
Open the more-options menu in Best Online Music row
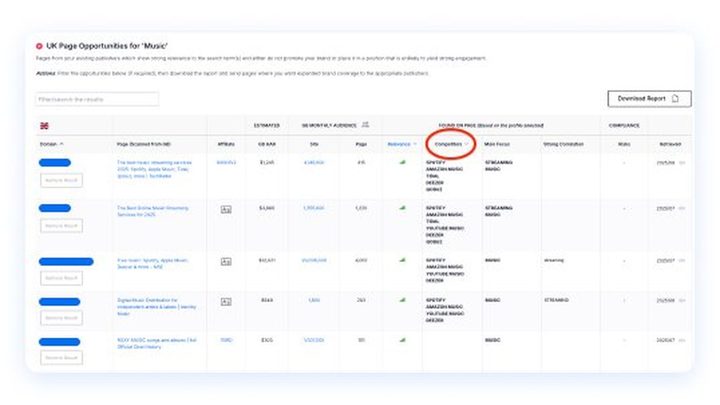(682, 208)
